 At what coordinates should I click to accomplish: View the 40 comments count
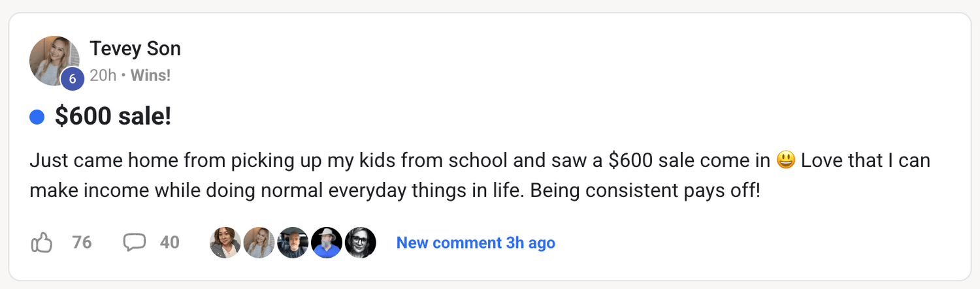click(170, 243)
